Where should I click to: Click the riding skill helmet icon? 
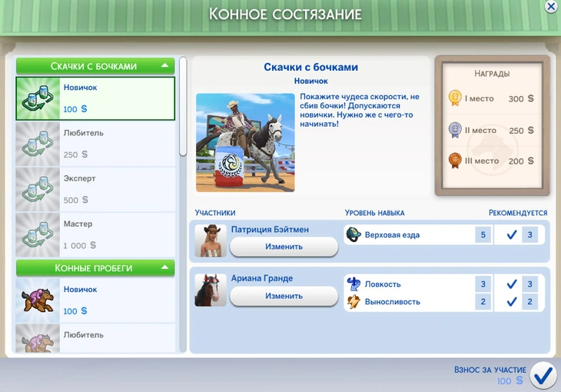pyautogui.click(x=354, y=234)
